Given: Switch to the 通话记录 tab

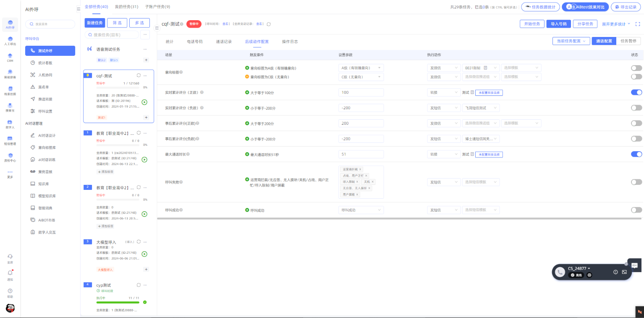Looking at the screenshot, I should 224,42.
